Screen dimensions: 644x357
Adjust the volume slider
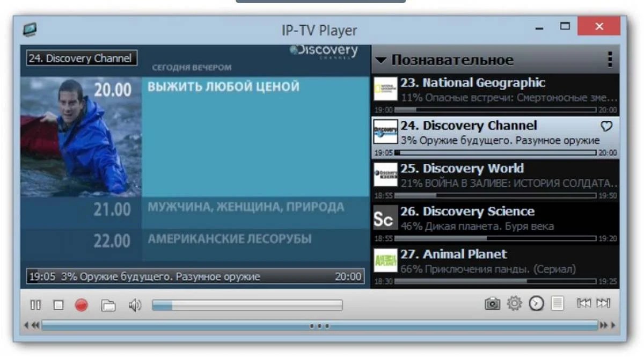(x=247, y=305)
